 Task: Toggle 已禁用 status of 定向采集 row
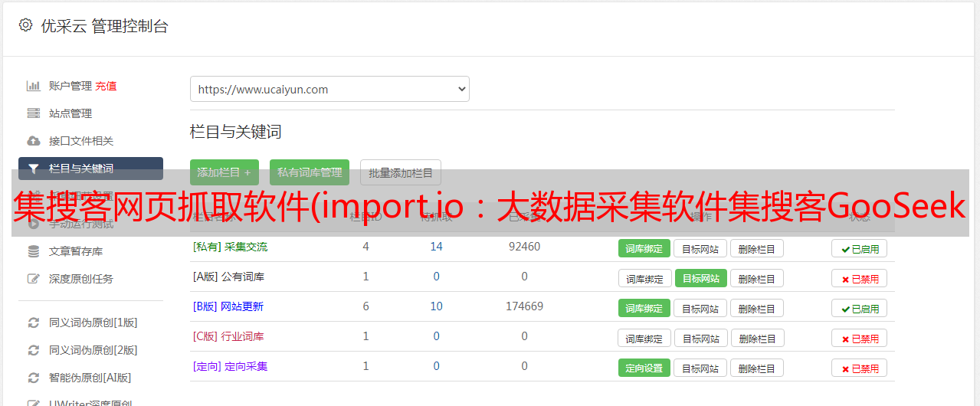[859, 368]
